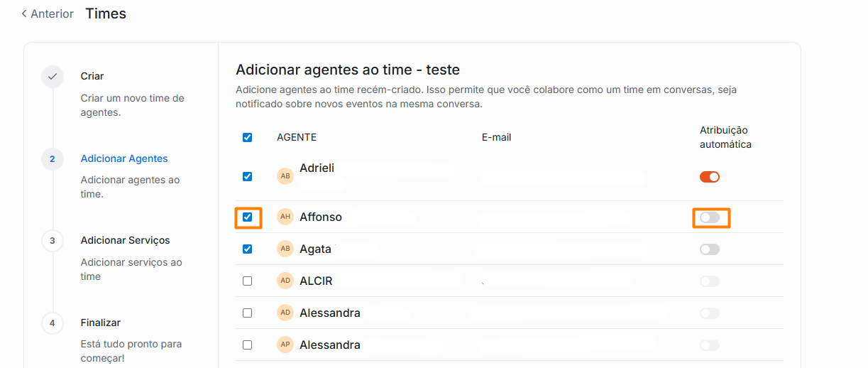
Task: Check the checkbox beside Alessandra's AP avatar
Action: click(248, 345)
